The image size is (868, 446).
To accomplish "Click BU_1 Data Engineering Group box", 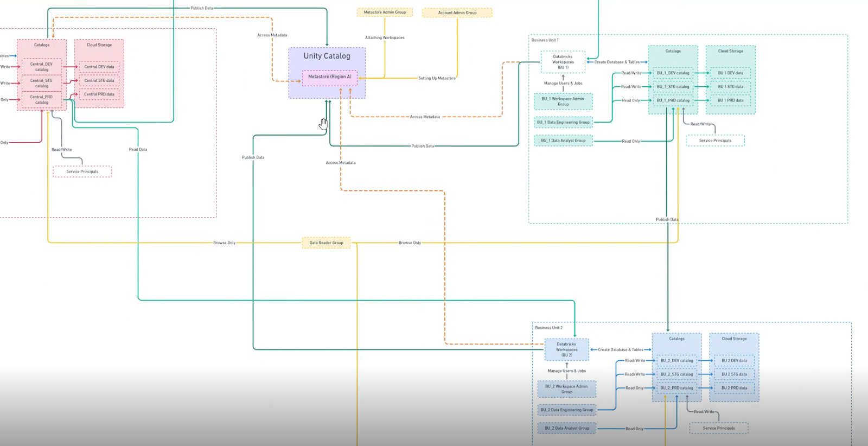I will [x=563, y=122].
